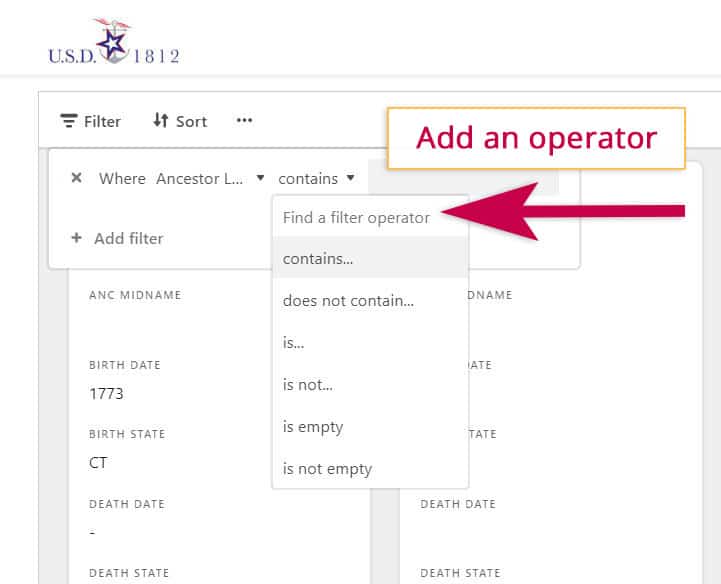
Task: Choose the does not contain... operator
Action: coord(370,301)
